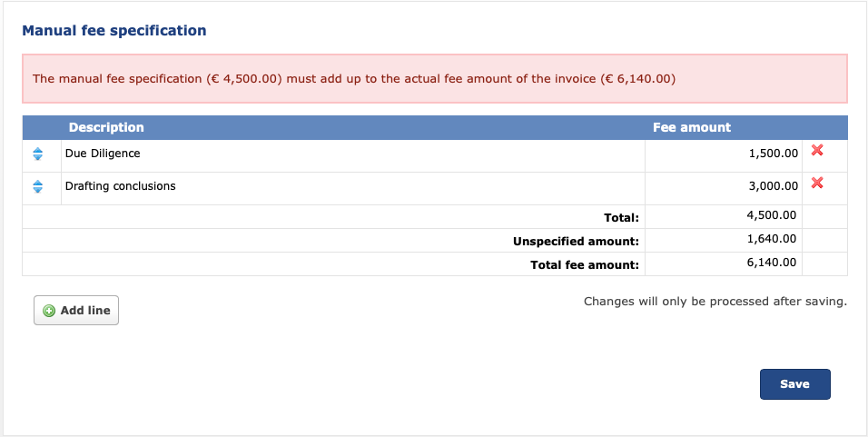
Task: Click the Description column header
Action: pos(106,127)
